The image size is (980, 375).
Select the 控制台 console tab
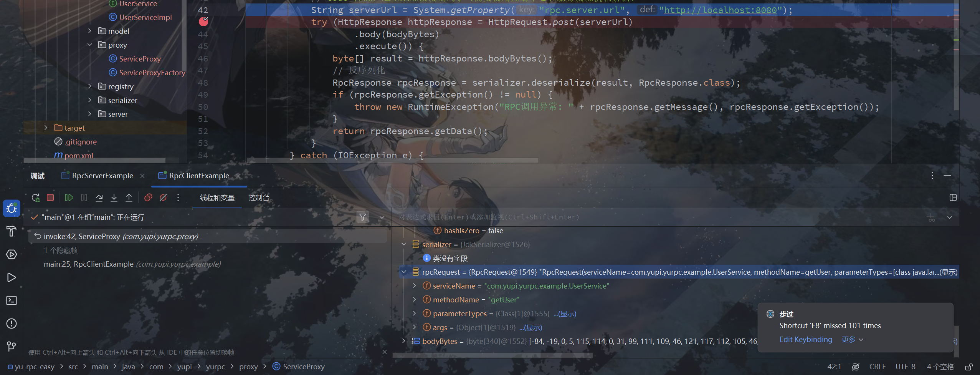[259, 197]
